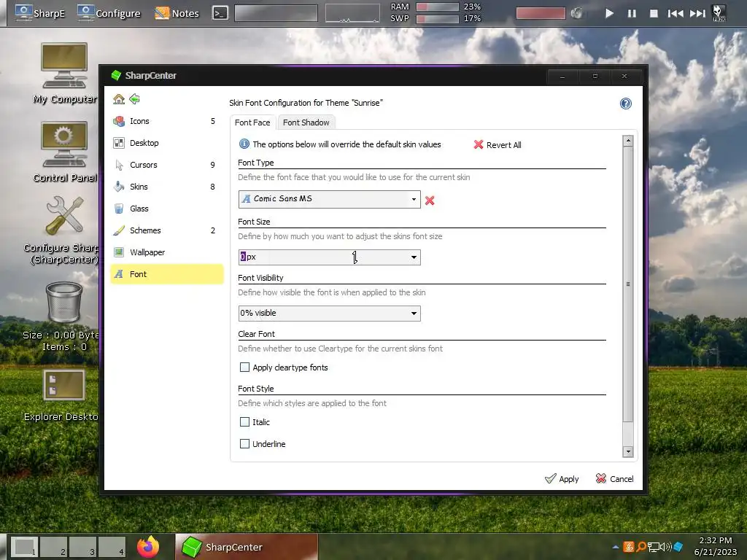Click the pause button in top bar
This screenshot has height=560, width=747.
click(632, 13)
